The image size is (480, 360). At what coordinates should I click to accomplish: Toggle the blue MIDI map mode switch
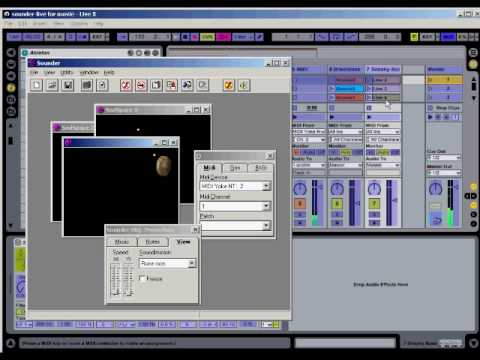tap(448, 37)
